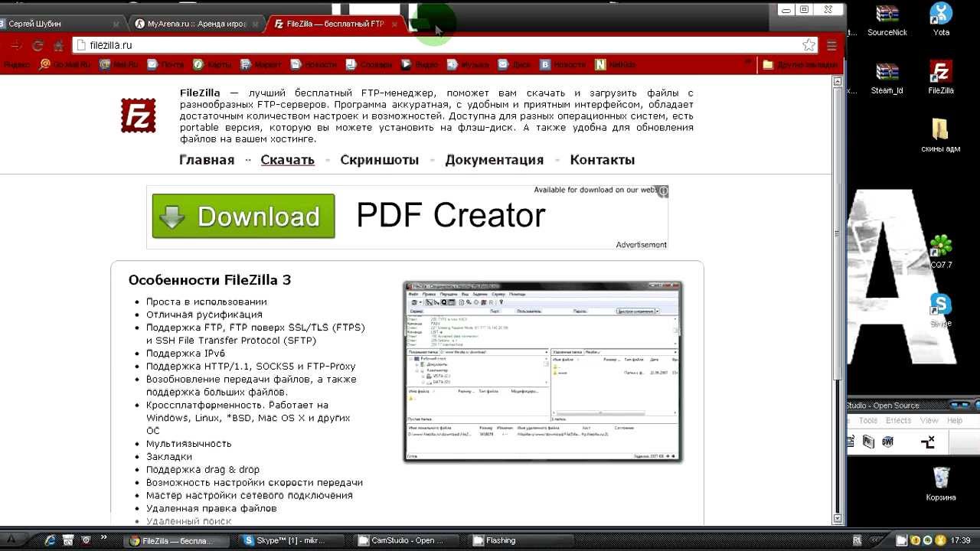Screen dimensions: 980x551
Task: Click the ad info icon
Action: tap(663, 191)
